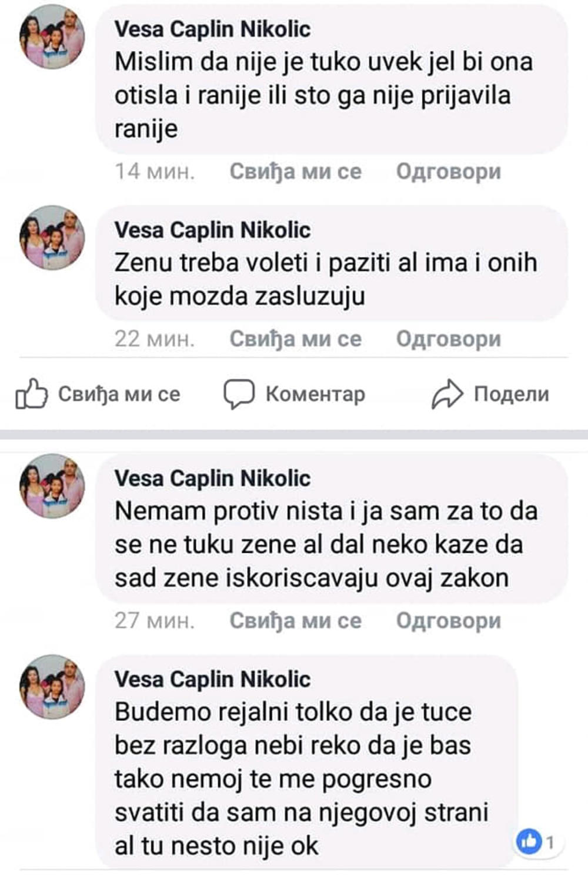Open the author name above 'Nemam protiv nista' comment
This screenshot has height=879, width=588.
[212, 478]
